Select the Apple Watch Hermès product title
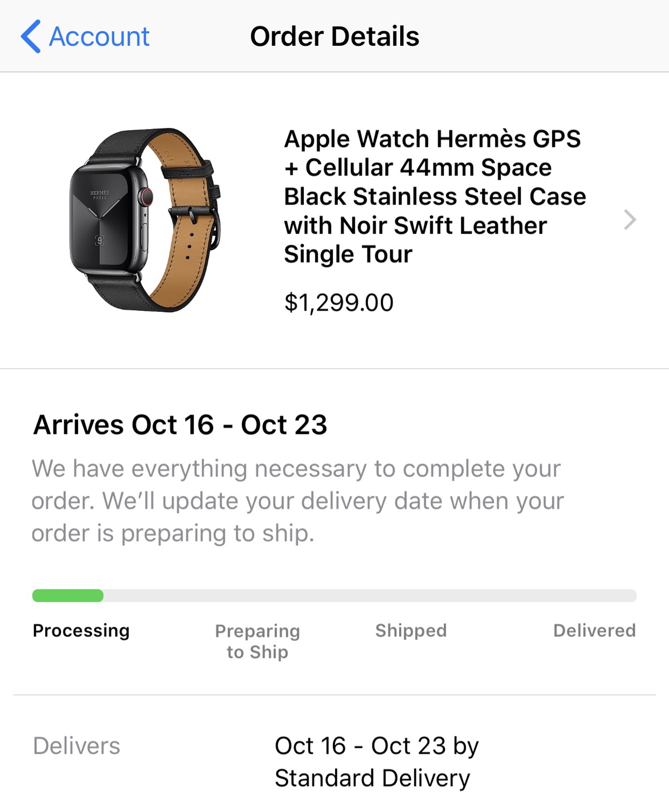Image resolution: width=669 pixels, height=812 pixels. [x=434, y=196]
